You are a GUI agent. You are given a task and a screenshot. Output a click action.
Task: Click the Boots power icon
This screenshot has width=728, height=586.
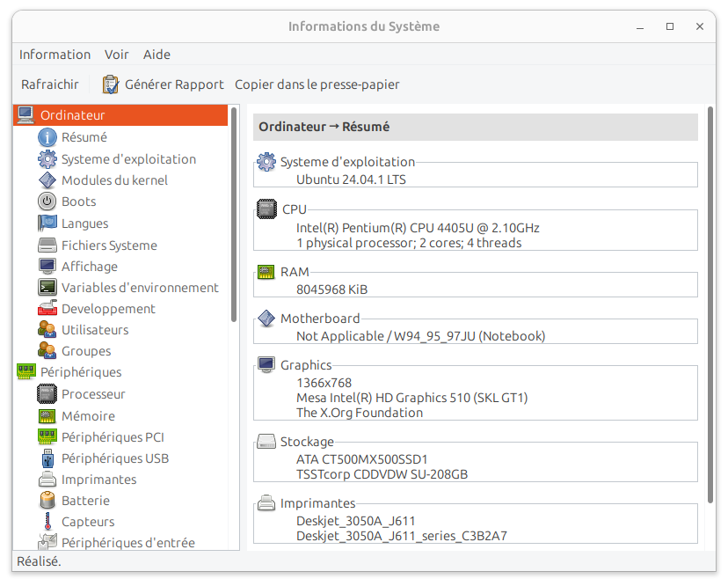pos(47,201)
